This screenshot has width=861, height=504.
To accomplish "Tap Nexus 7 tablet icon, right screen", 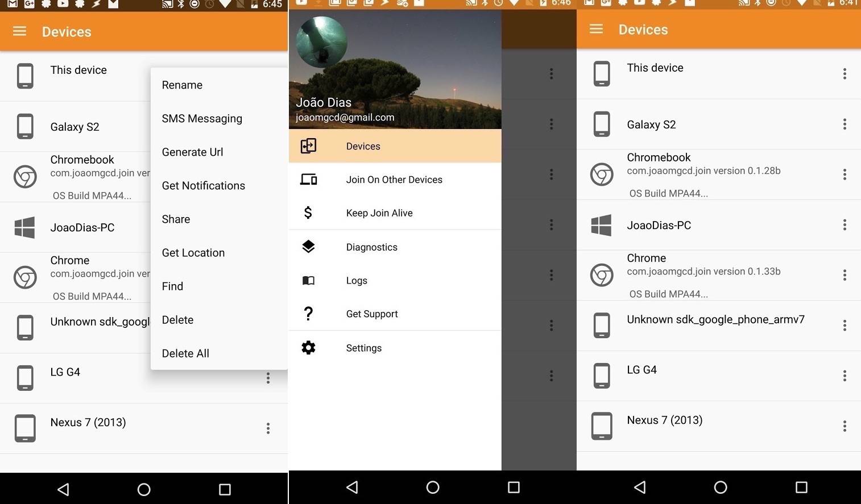I will tap(602, 426).
